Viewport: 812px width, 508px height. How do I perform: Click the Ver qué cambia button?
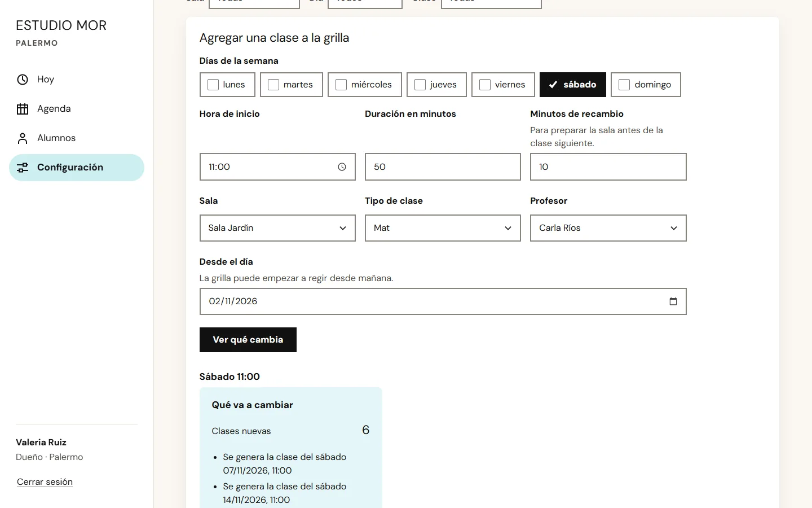tap(248, 340)
